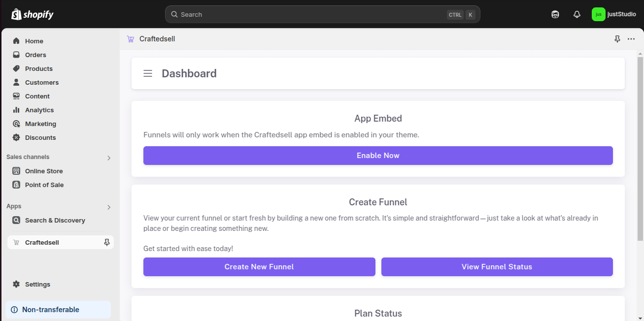Open the three-dot more actions menu
This screenshot has height=321, width=644.
point(631,39)
